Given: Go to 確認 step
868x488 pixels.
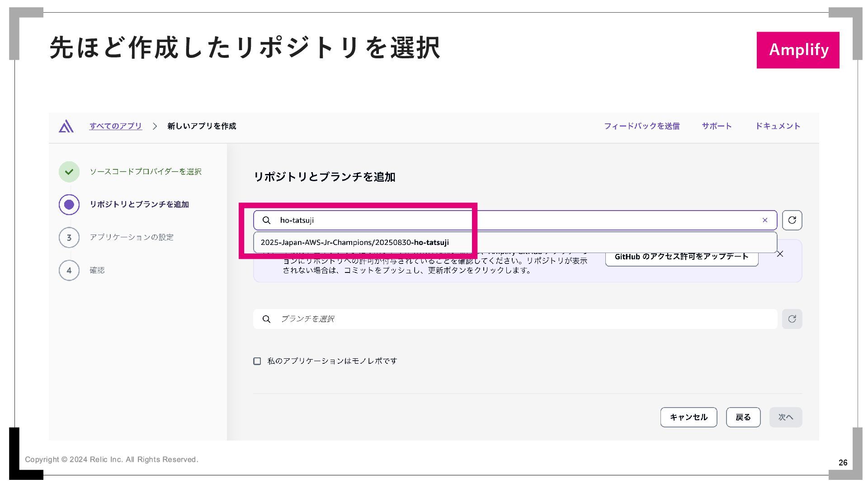Looking at the screenshot, I should point(97,270).
